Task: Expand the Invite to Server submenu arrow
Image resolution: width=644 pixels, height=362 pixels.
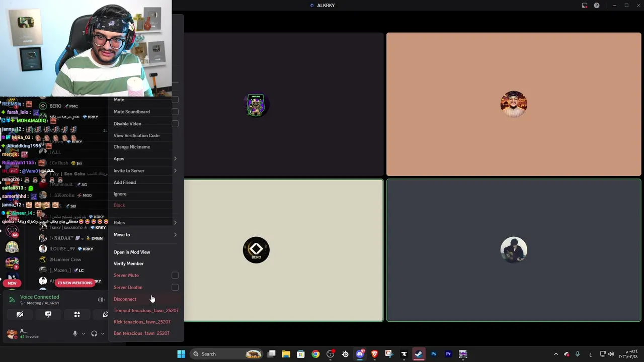Action: tap(175, 171)
